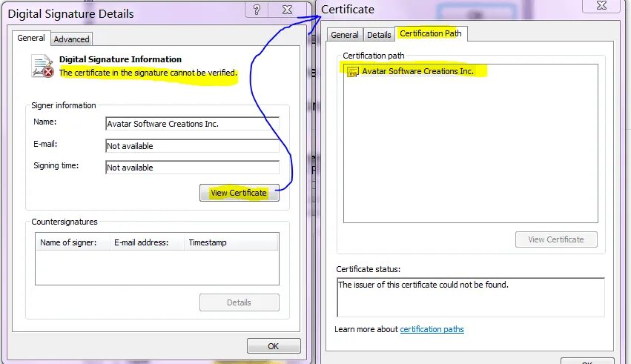
Task: Click View Certificate in Signer information
Action: (239, 193)
